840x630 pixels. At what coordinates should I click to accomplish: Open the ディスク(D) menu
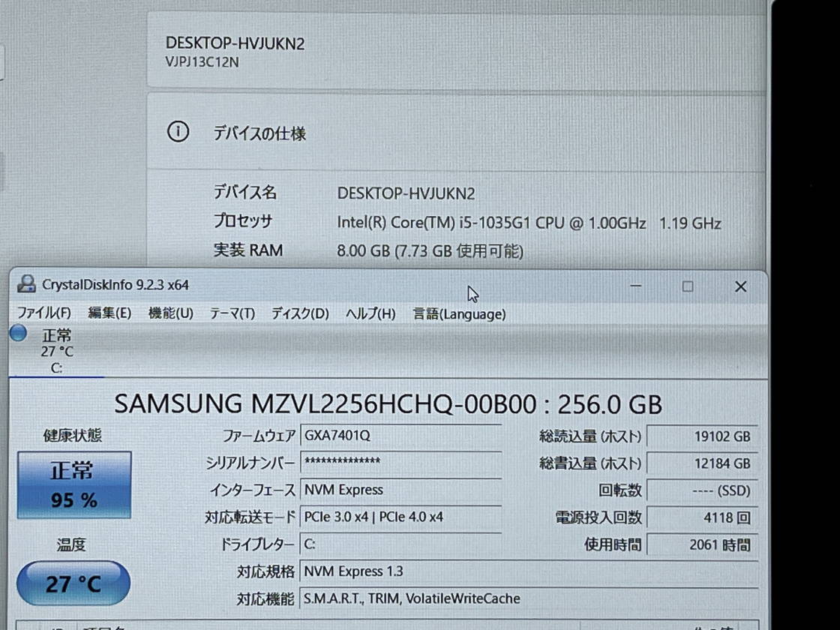tap(300, 313)
